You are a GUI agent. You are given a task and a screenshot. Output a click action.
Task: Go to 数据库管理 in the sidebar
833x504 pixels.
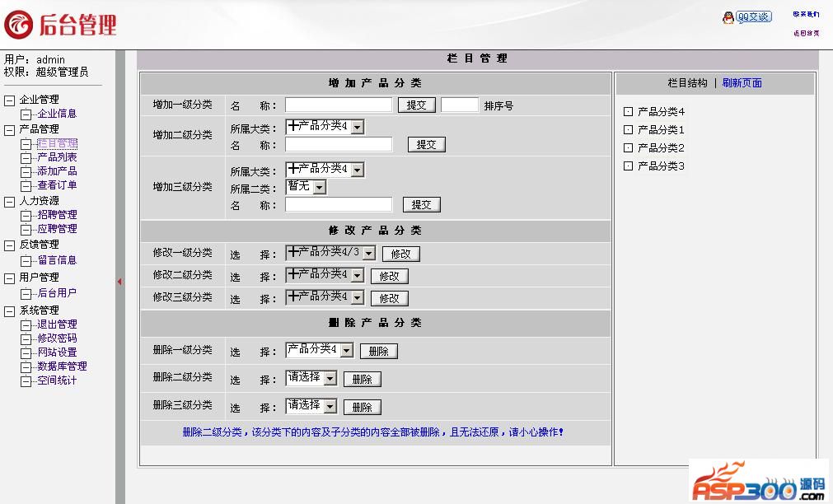point(62,366)
